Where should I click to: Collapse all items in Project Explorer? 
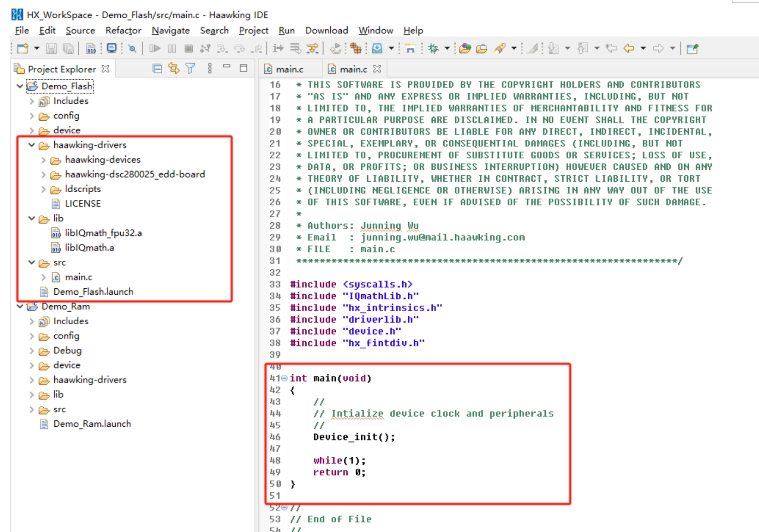pyautogui.click(x=157, y=69)
